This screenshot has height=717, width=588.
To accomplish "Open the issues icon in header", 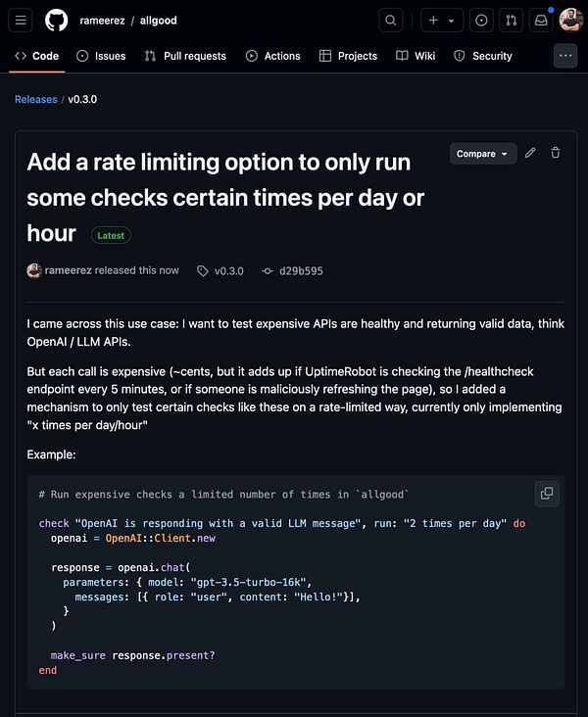I will [481, 20].
